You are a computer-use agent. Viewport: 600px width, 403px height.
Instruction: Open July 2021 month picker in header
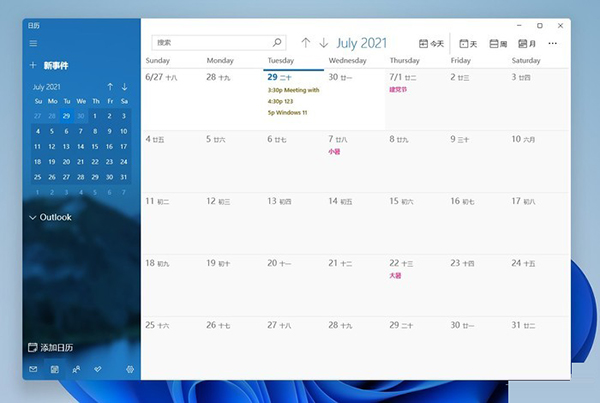click(x=361, y=43)
